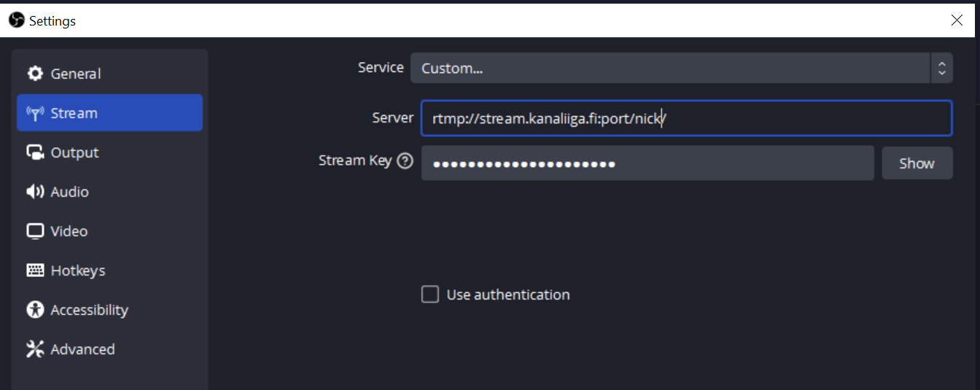Screen dimensions: 980x390
Task: Click the 'Use authentication' label text
Action: coord(508,295)
